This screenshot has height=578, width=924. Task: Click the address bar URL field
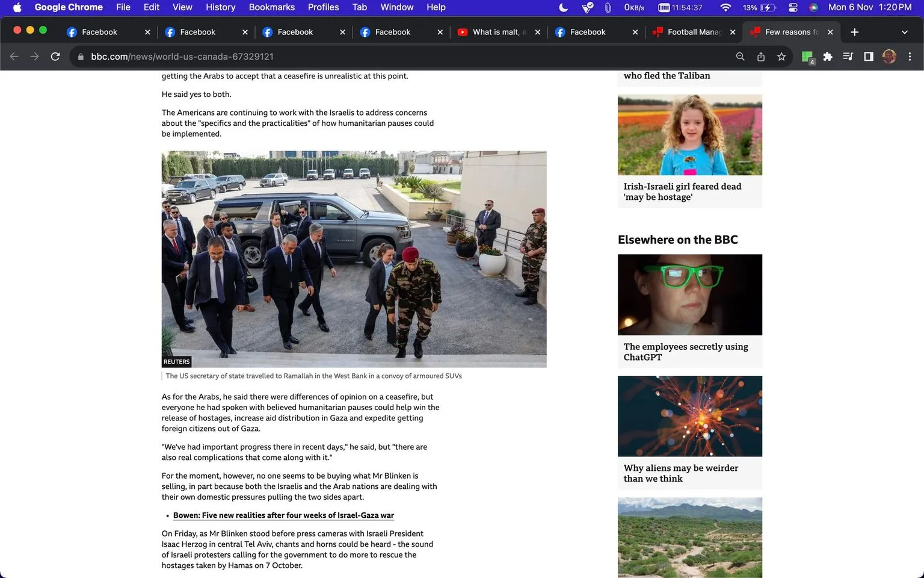click(x=409, y=57)
